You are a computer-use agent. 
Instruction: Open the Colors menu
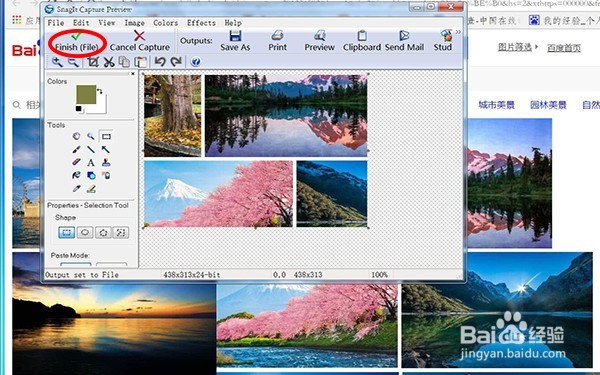[165, 23]
